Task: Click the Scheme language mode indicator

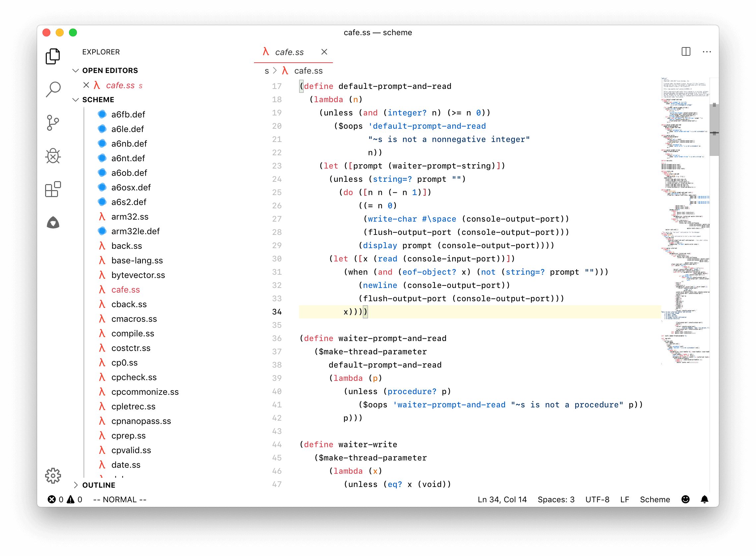Action: coord(655,500)
